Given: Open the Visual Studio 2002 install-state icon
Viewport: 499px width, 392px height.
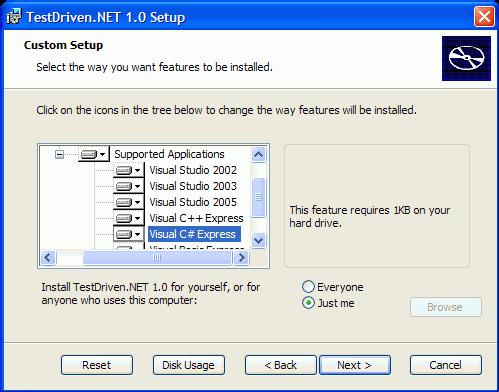Looking at the screenshot, I should click(x=129, y=170).
